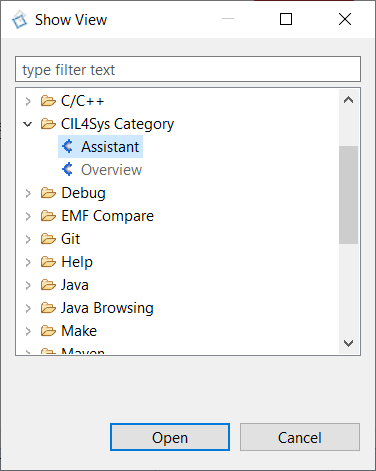
Task: Close the Show View dialog window
Action: pos(345,19)
